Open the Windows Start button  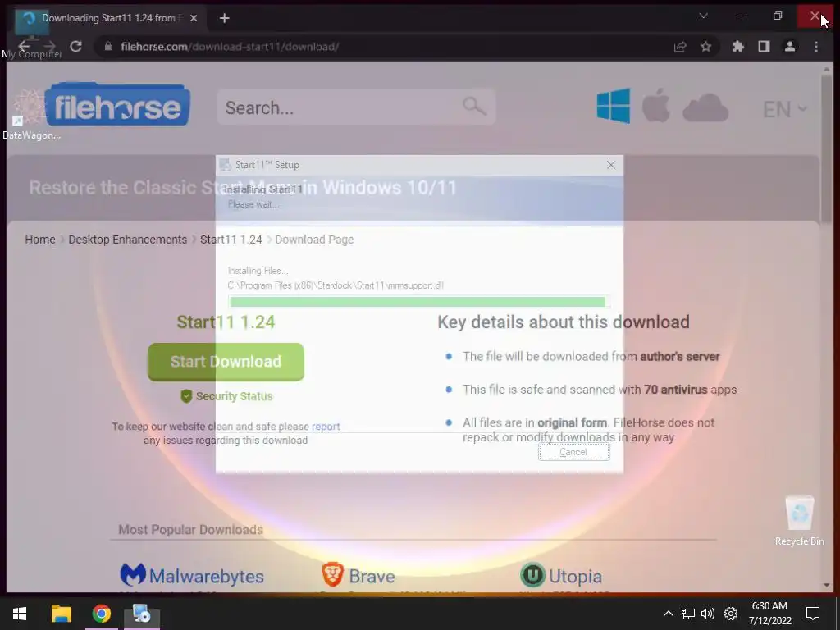[x=20, y=614]
